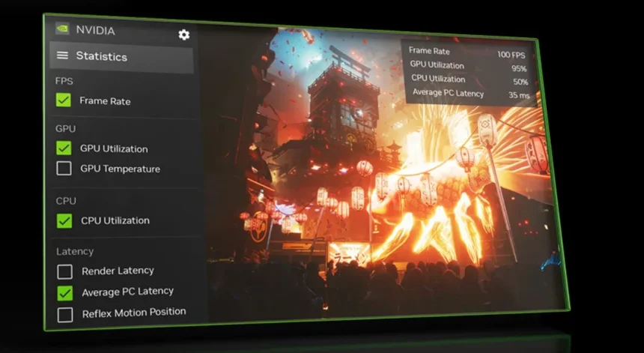Disable the Frame Rate checkbox

[64, 100]
